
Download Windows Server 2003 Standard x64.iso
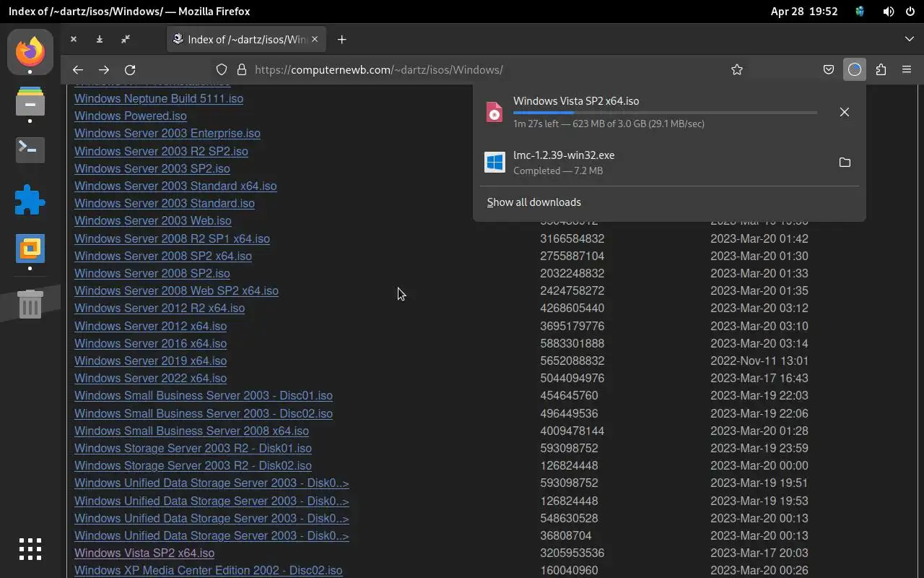[175, 186]
